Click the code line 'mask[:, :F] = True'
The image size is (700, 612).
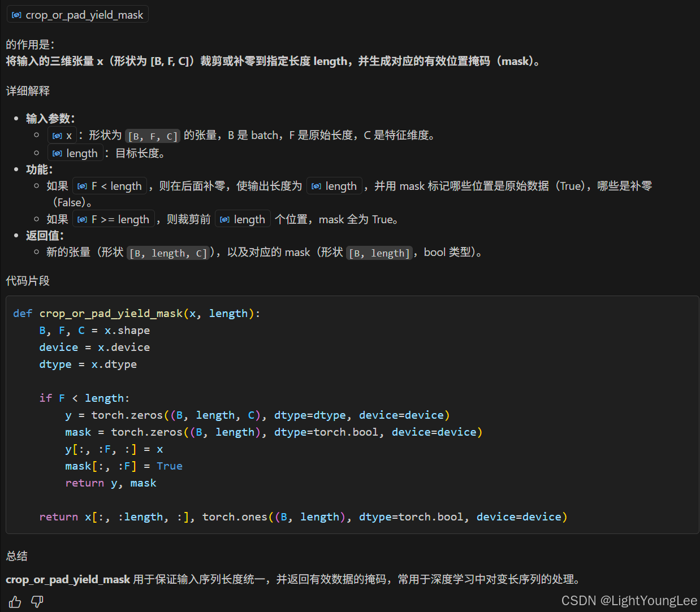click(x=124, y=466)
